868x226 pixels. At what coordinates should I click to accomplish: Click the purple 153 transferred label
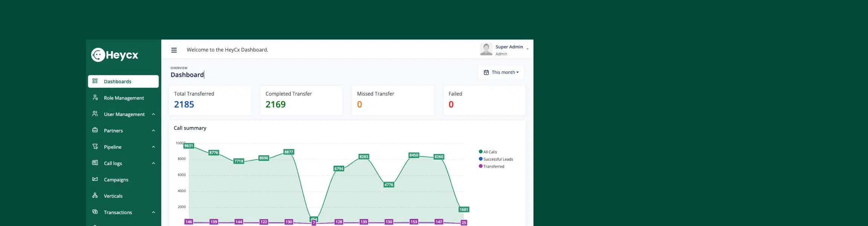(x=414, y=222)
